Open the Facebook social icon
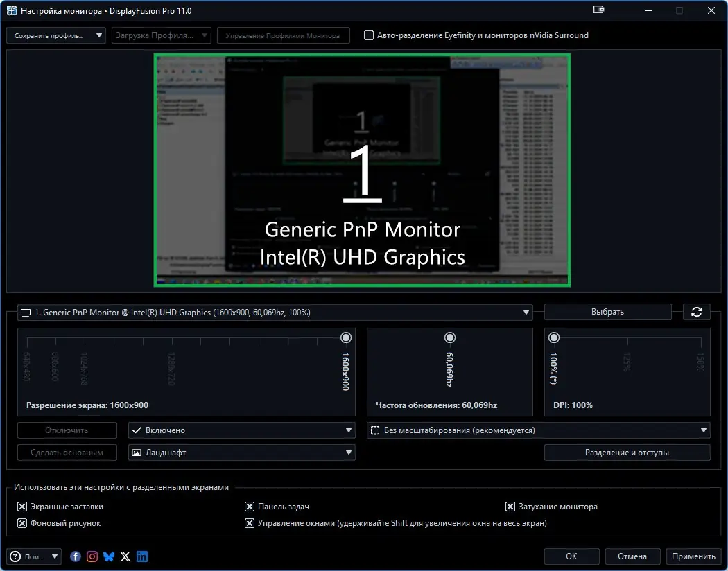The width and height of the screenshot is (728, 571). (75, 556)
